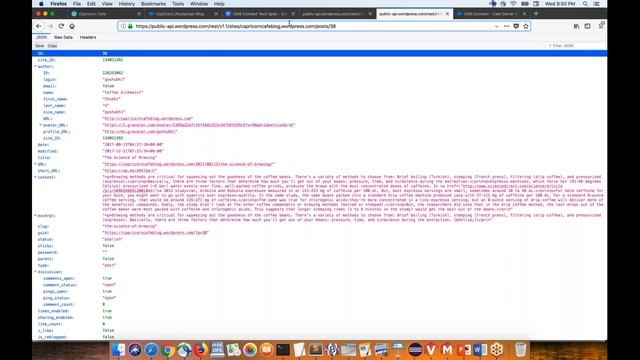Open the Capricorn Cafe browser tab
The image size is (640, 360).
tap(106, 13)
